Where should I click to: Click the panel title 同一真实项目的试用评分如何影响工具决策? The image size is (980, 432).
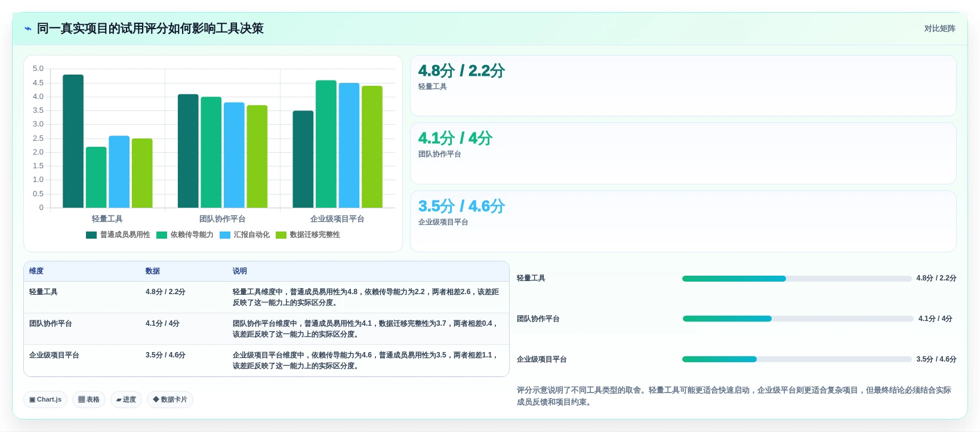coord(150,29)
